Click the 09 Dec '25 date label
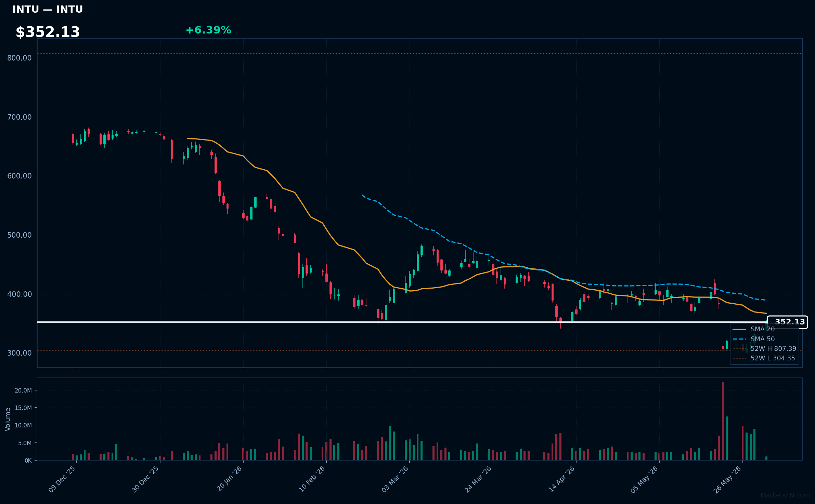 click(x=62, y=479)
